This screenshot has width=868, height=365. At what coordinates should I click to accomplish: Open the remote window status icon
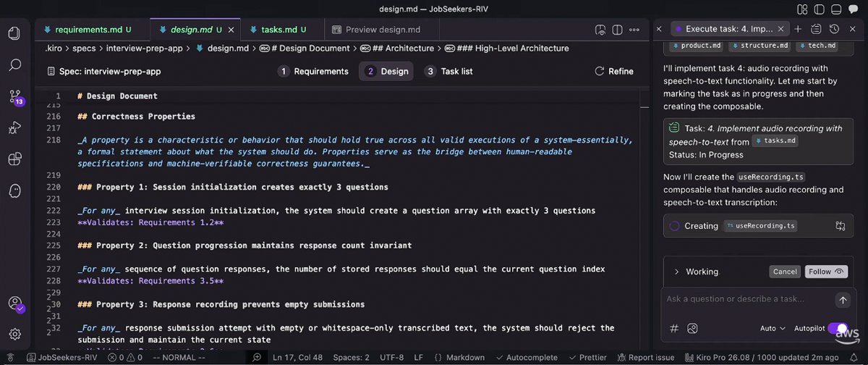pyautogui.click(x=9, y=358)
